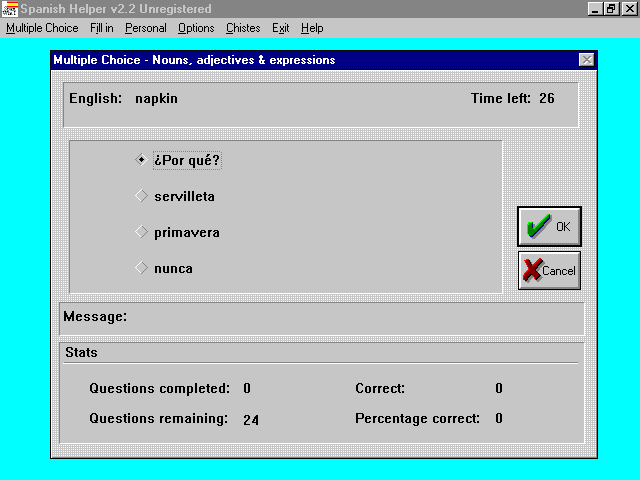Open the Options menu
The image size is (640, 480).
[x=196, y=28]
